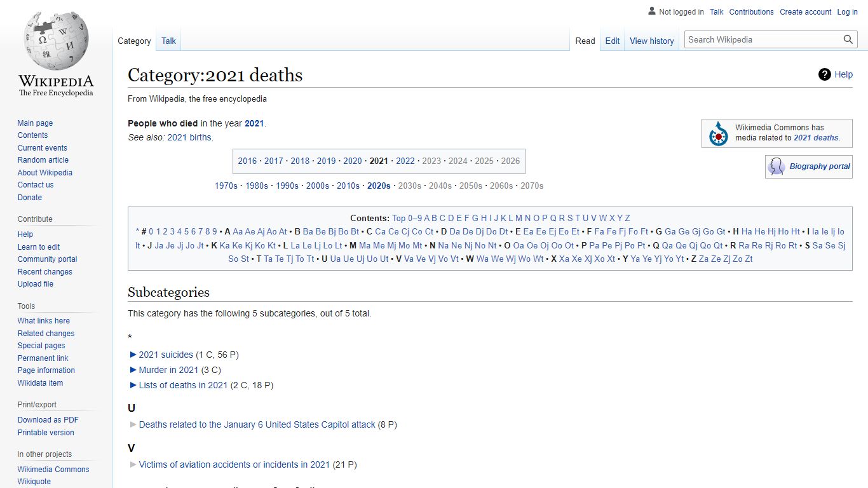The image size is (868, 488).
Task: Go to Main page in the sidebar
Action: [35, 123]
